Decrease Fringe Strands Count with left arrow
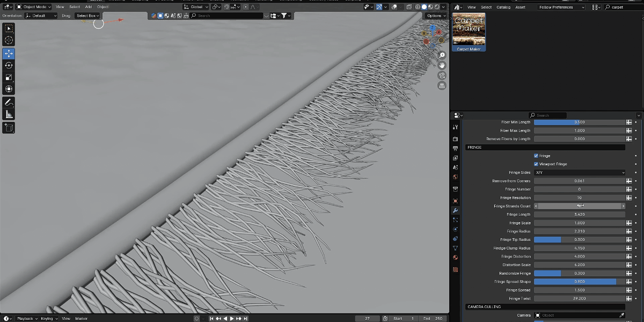Screen dimensions: 644x322 pyautogui.click(x=537, y=206)
